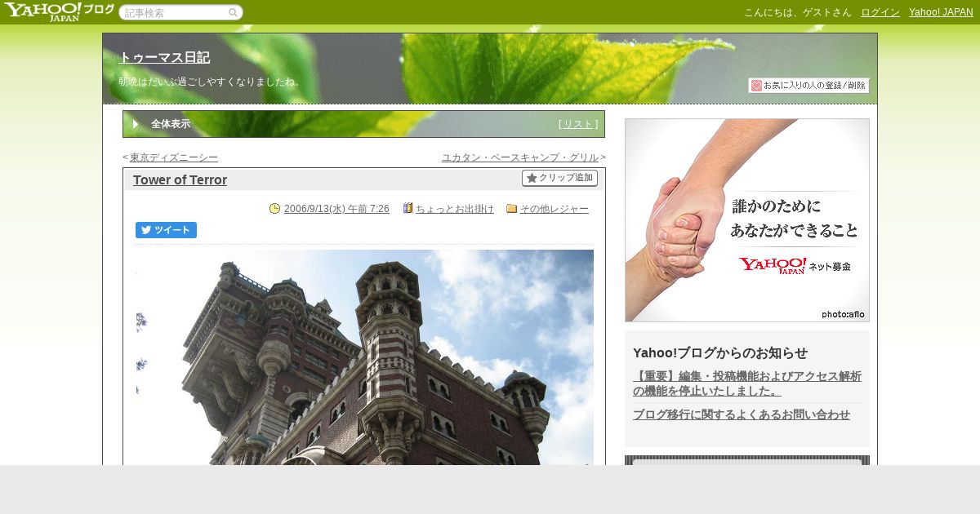Go to next post ユカタン・ベースキャンプ・グリル
Viewport: 980px width, 514px height.
(520, 157)
